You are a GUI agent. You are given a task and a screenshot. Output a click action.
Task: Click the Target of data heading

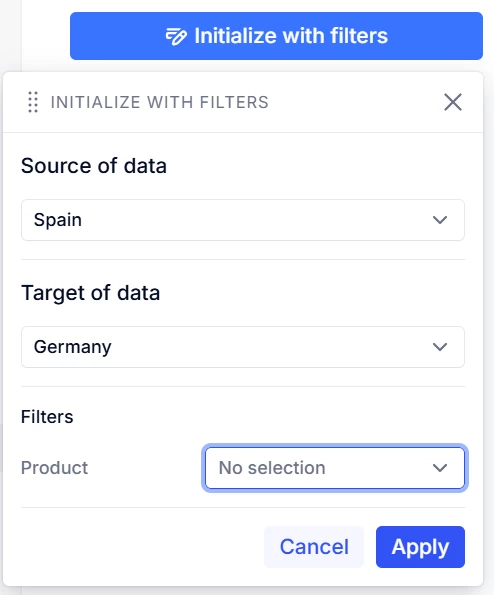click(x=90, y=293)
